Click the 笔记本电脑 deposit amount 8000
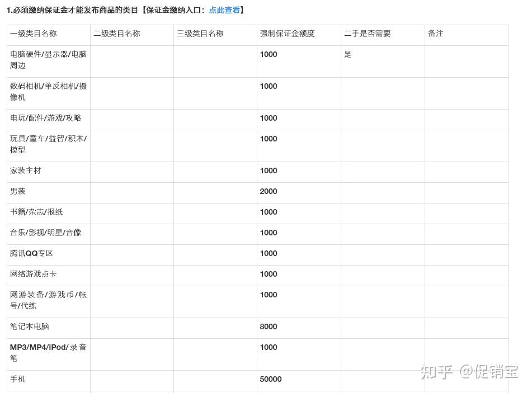The height and width of the screenshot is (393, 532). [269, 326]
